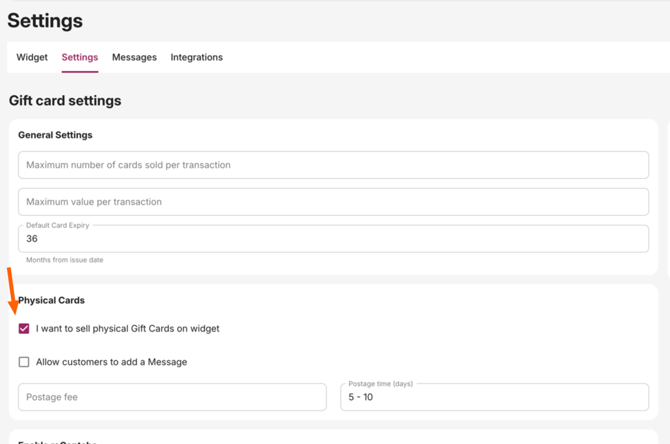Click the partially visible section heading at bottom
Viewport: 670px width, 444px height.
coord(57,441)
